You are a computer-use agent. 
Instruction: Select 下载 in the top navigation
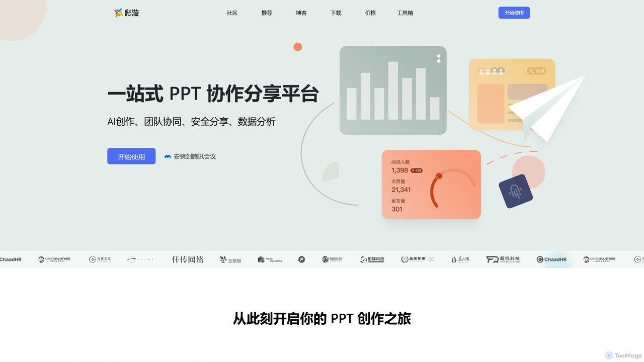pos(336,13)
